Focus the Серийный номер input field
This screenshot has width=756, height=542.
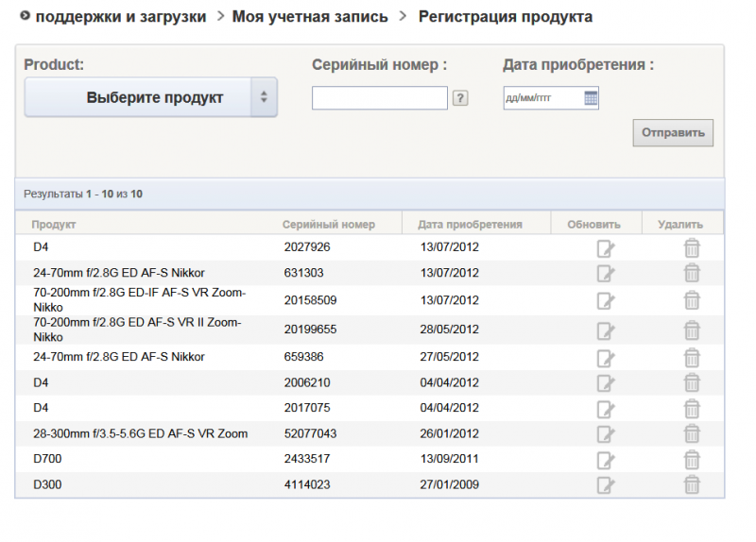(x=380, y=98)
